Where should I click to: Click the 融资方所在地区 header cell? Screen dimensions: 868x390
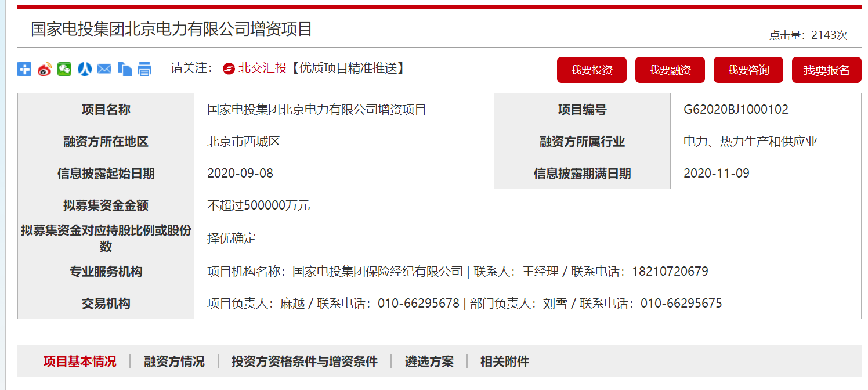(106, 142)
